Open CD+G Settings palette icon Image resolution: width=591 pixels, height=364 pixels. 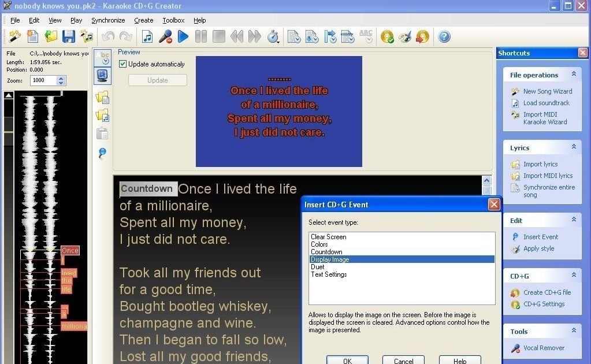(404, 36)
